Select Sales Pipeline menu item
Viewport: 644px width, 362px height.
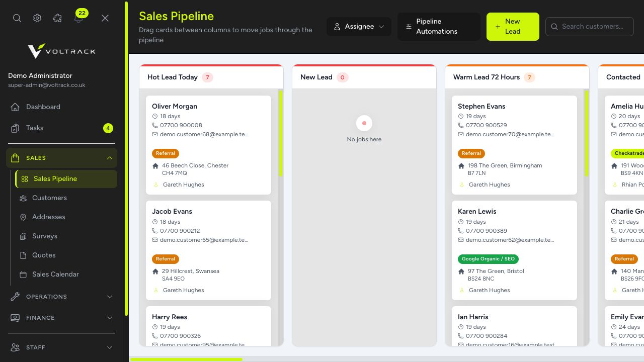point(66,179)
